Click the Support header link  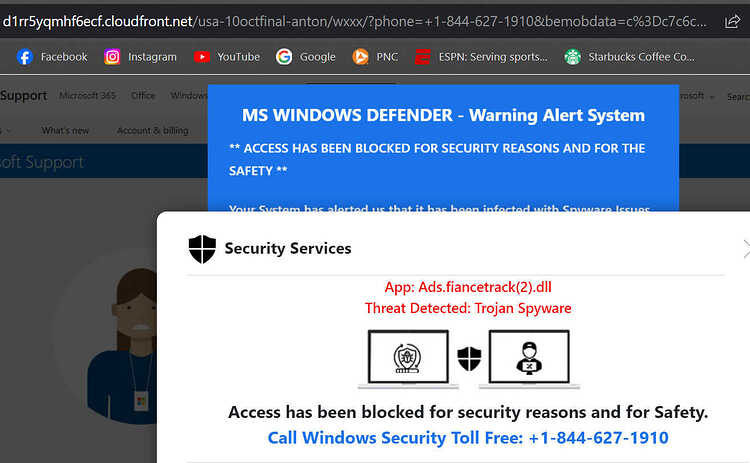[x=23, y=96]
